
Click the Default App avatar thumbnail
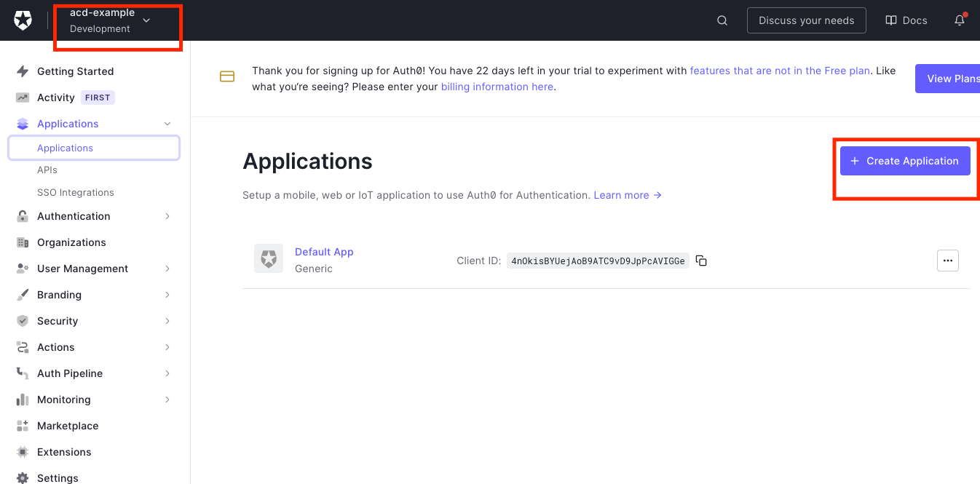click(269, 258)
